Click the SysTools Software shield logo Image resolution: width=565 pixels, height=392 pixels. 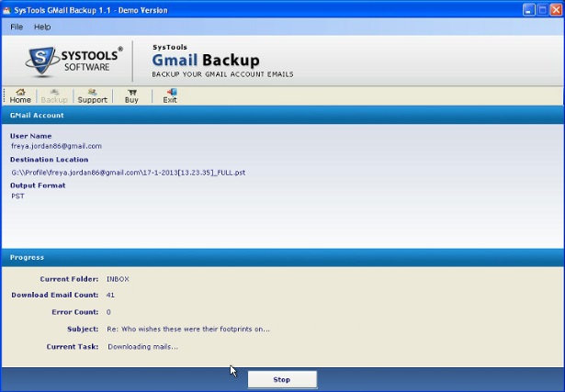41,62
